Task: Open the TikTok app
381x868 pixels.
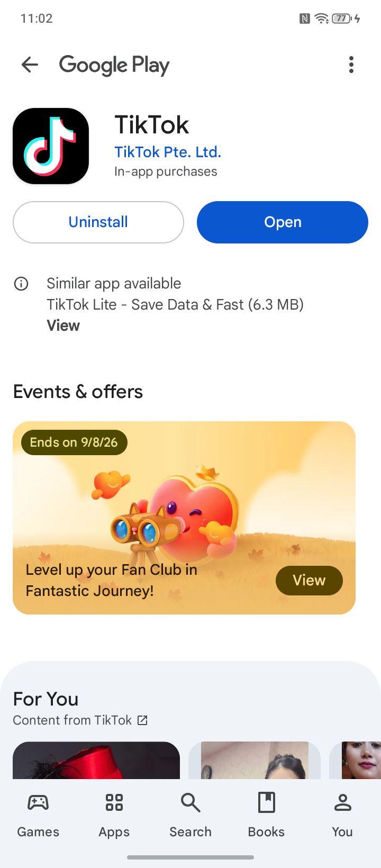Action: tap(283, 222)
